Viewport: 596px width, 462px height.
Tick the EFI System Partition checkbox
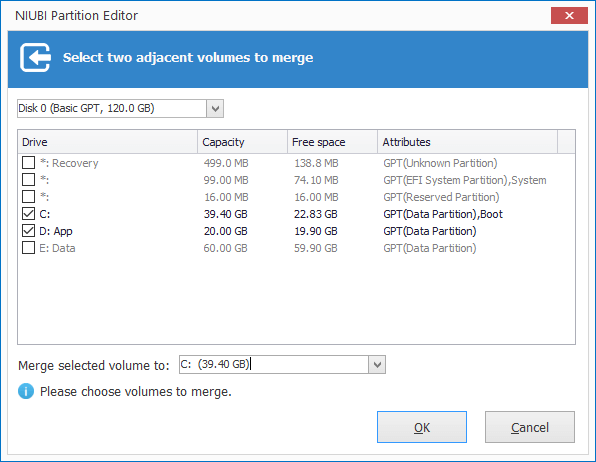point(29,179)
